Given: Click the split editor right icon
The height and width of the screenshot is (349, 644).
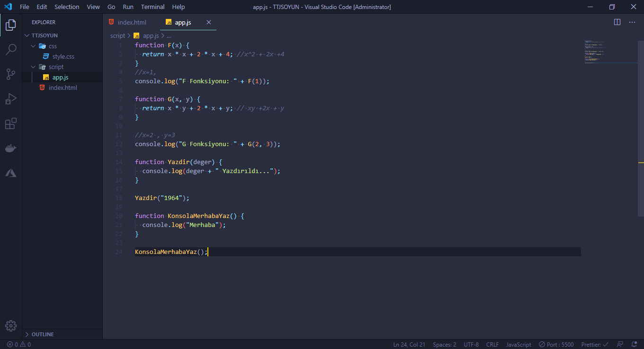Looking at the screenshot, I should pos(617,22).
